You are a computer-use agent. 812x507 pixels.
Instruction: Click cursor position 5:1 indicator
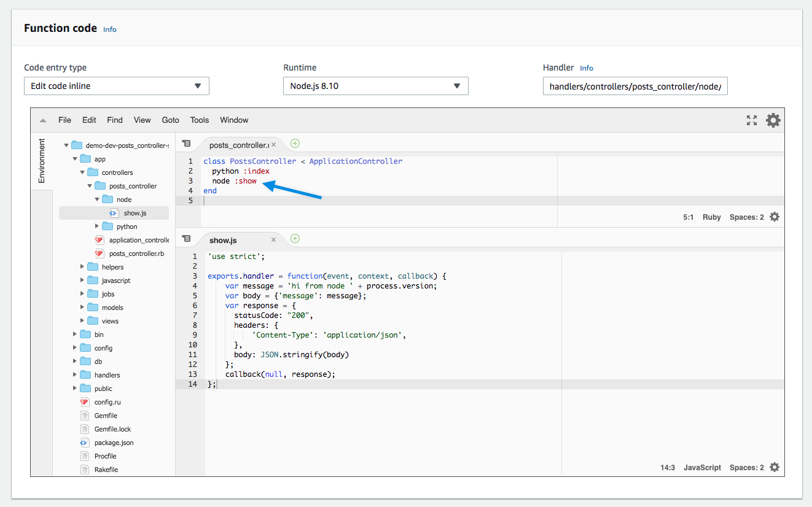(x=688, y=217)
